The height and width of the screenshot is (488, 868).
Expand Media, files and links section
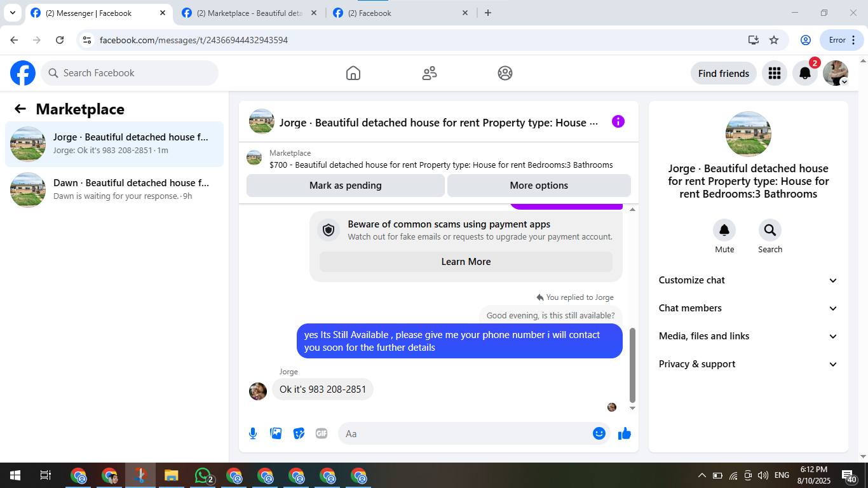(x=749, y=336)
